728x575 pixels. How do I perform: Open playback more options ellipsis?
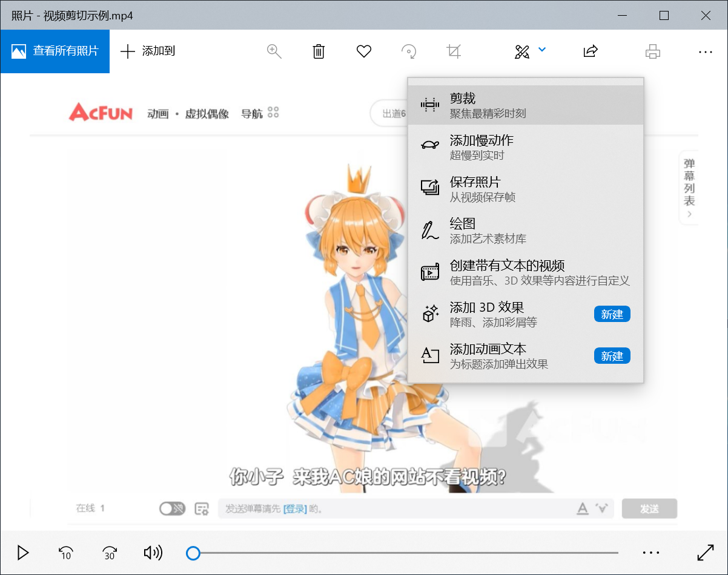pos(650,553)
